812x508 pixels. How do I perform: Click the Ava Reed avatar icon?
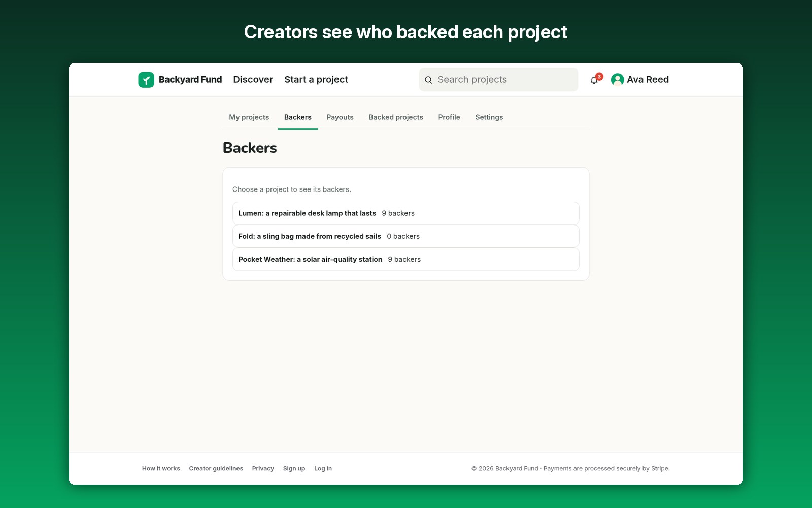coord(617,80)
